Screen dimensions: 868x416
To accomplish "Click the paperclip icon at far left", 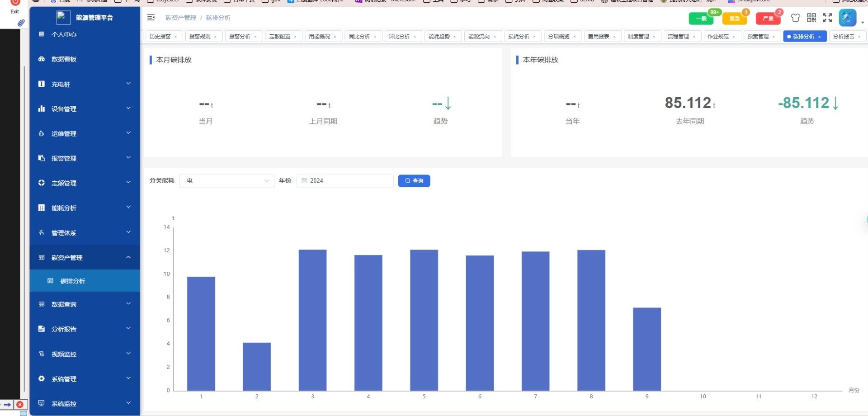I will [21, 23].
